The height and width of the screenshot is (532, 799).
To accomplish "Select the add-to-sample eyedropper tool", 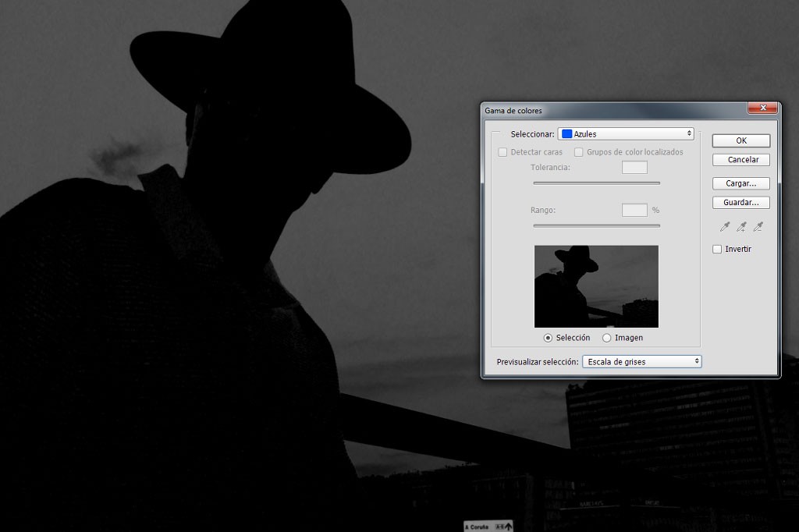I will (741, 227).
